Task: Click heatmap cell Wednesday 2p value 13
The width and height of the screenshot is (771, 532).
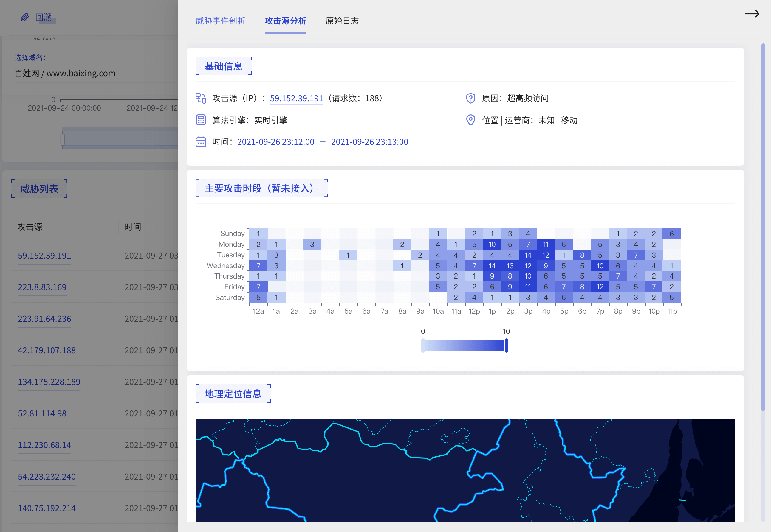Action: click(x=510, y=266)
